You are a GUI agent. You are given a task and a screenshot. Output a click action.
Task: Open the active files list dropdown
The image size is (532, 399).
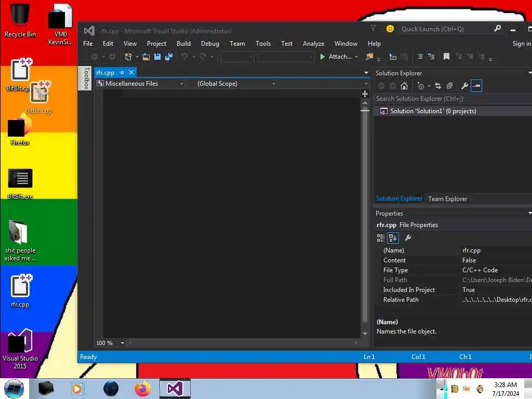pos(366,73)
